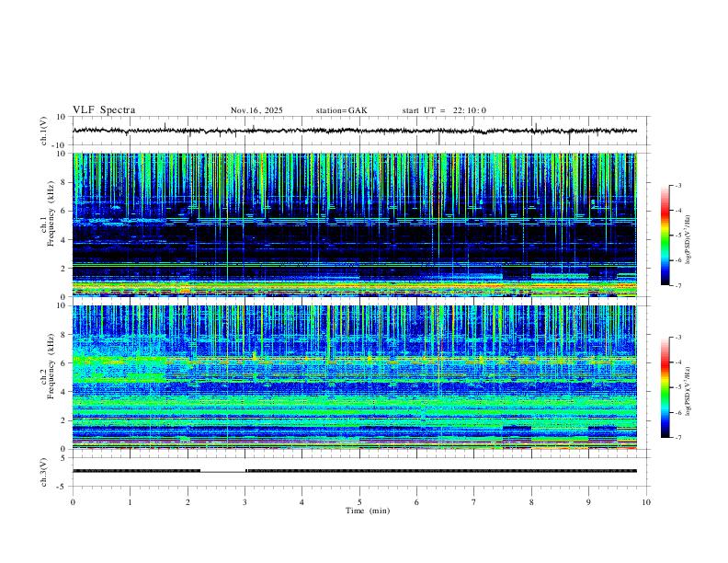This screenshot has width=728, height=563.
Task: Click the ch.1 spectrogram panel
Action: (354, 224)
